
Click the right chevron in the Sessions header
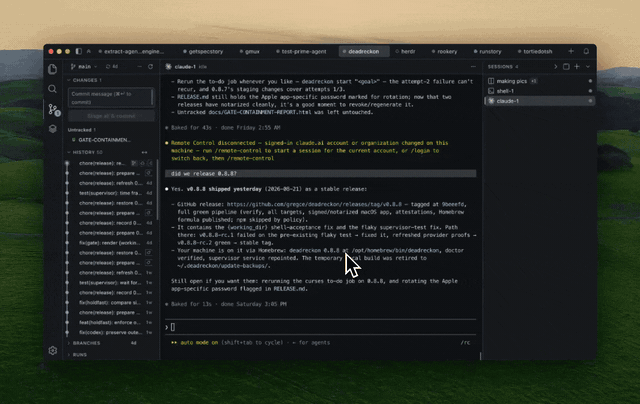pyautogui.click(x=556, y=67)
